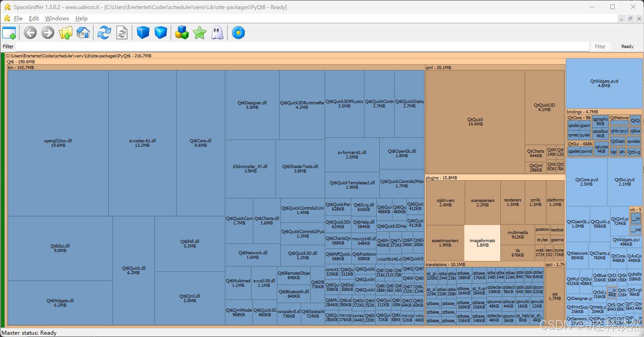Screen dimensions: 644x337
Task: Select the api 1.7MB block
Action: pyautogui.click(x=555, y=296)
